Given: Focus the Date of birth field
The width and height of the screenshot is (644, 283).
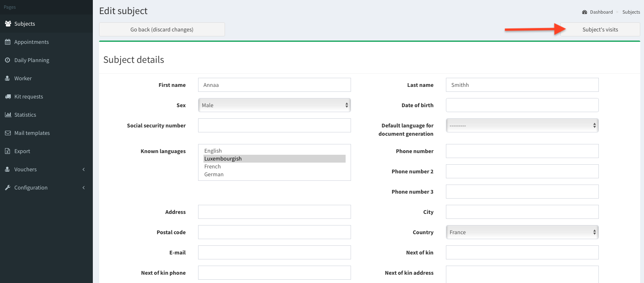Looking at the screenshot, I should [522, 105].
